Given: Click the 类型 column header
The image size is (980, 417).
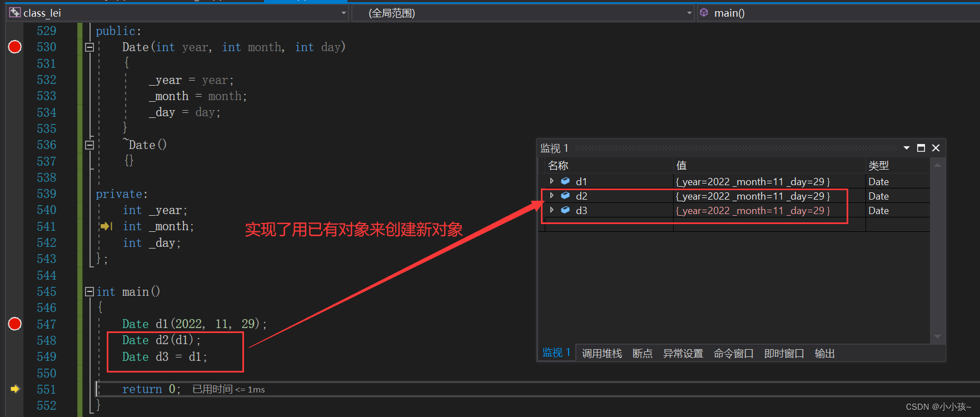Looking at the screenshot, I should click(x=879, y=165).
